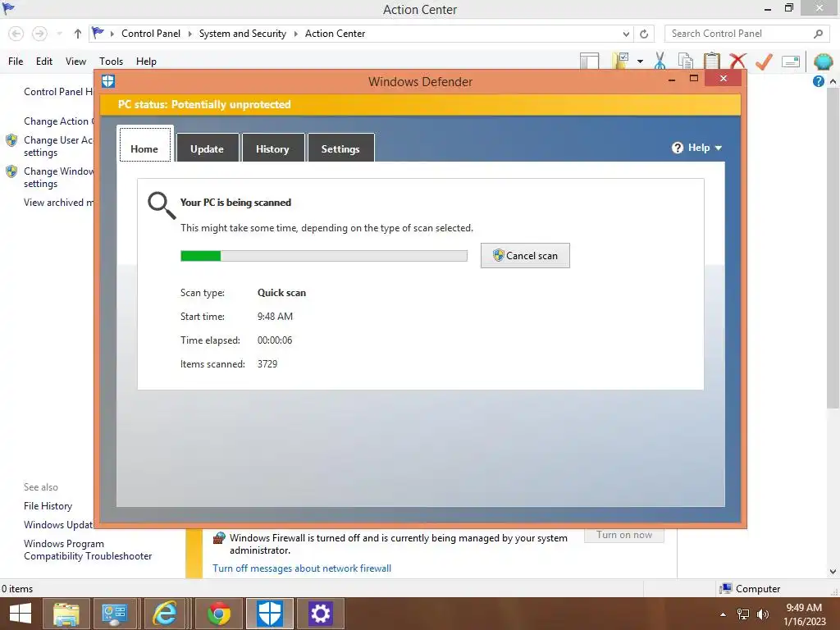This screenshot has height=630, width=840.
Task: Click the navigation pane layout toolbar icon
Action: [x=589, y=61]
